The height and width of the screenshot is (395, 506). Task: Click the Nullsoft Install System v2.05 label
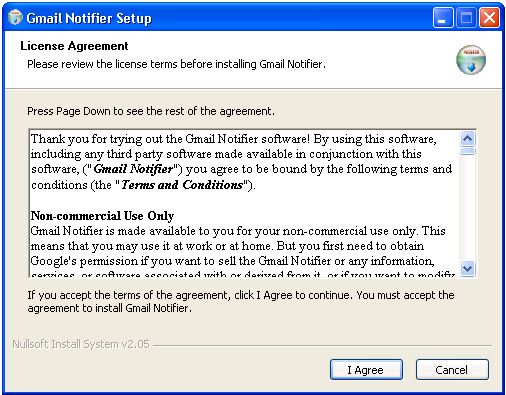coord(81,344)
